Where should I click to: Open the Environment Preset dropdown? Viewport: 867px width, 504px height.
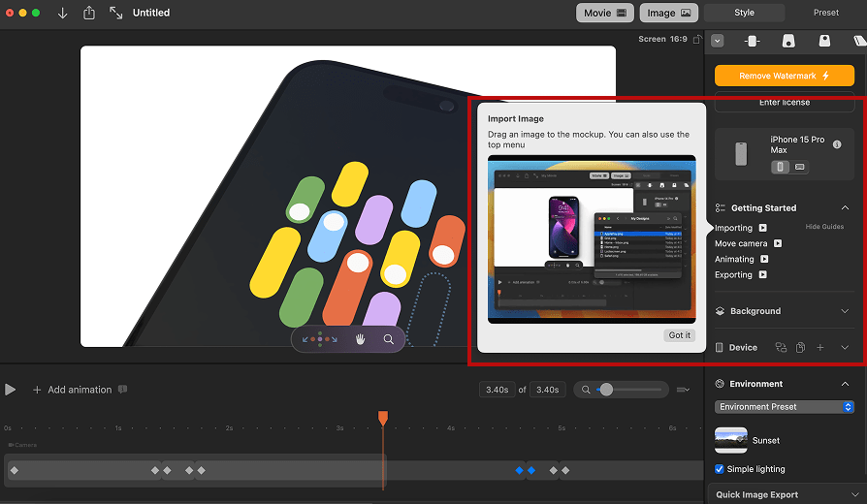click(785, 407)
